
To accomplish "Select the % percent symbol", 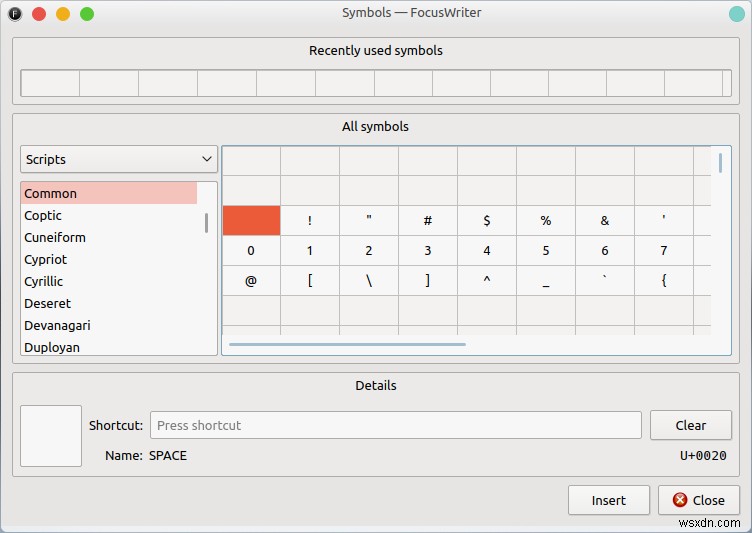I will [x=546, y=221].
